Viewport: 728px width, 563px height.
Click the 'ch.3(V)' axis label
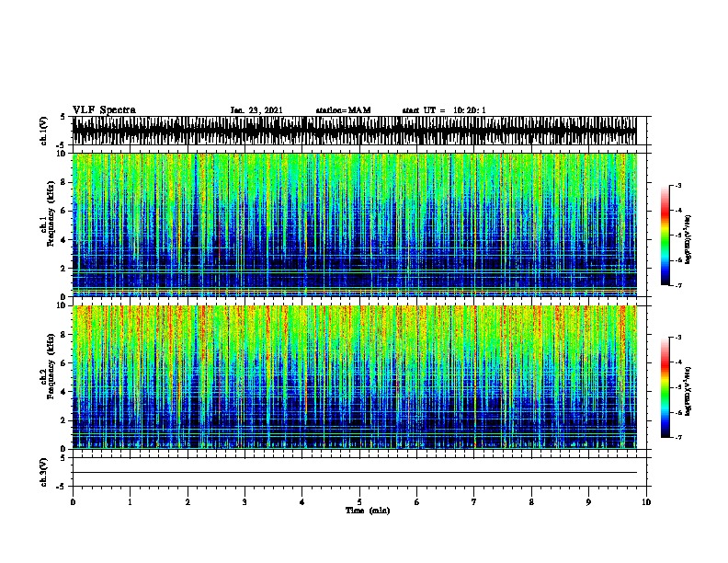click(44, 473)
